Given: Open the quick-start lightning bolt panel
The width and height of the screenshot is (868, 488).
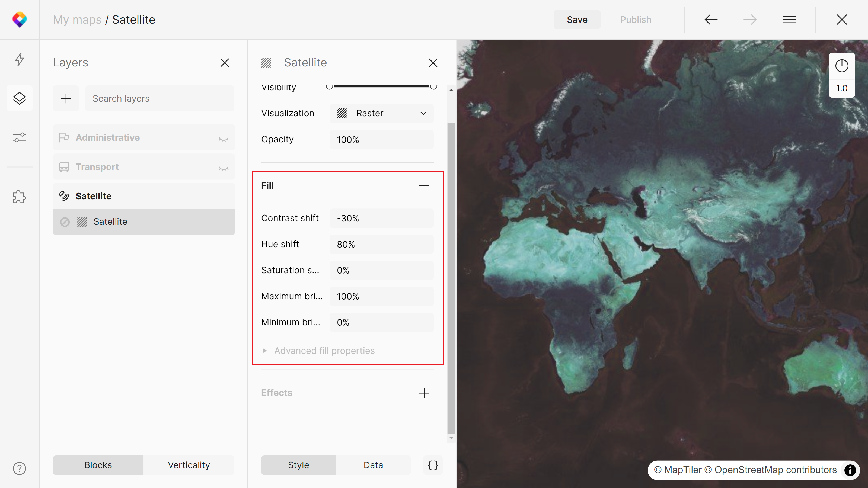Looking at the screenshot, I should pyautogui.click(x=20, y=59).
